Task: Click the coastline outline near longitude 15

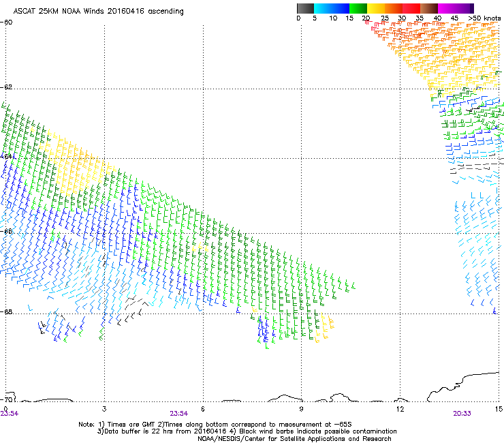Action: pyautogui.click(x=463, y=386)
